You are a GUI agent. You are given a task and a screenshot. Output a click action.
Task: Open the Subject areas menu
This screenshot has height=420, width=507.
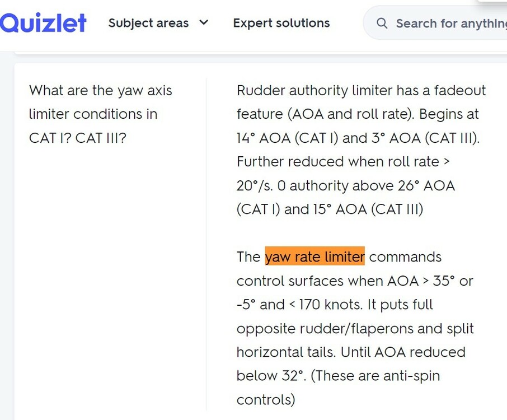(x=148, y=23)
